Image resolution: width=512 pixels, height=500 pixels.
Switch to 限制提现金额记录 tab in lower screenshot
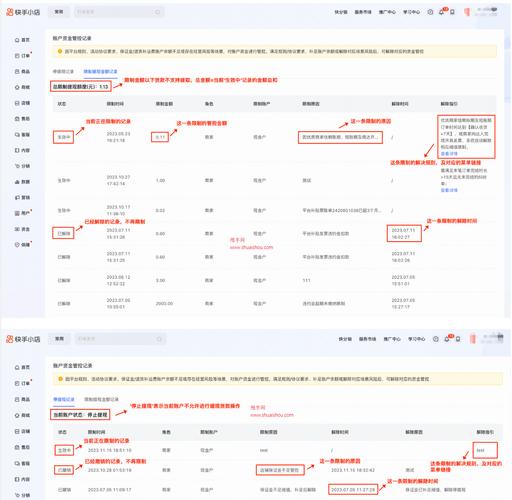coord(101,399)
